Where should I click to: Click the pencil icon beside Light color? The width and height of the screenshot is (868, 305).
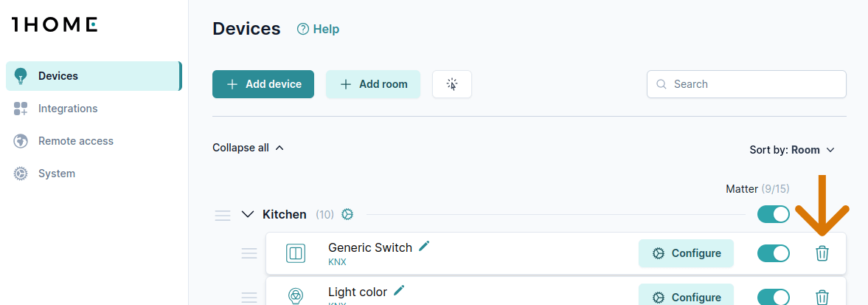pyautogui.click(x=399, y=290)
